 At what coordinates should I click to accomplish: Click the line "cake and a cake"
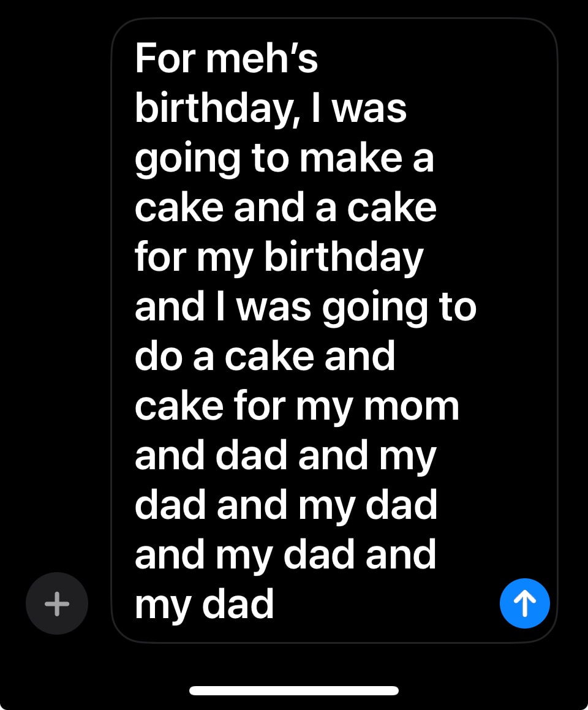(x=285, y=208)
